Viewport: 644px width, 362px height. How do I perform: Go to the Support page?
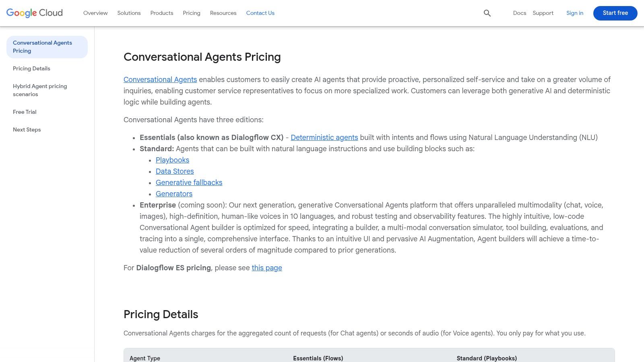(543, 13)
